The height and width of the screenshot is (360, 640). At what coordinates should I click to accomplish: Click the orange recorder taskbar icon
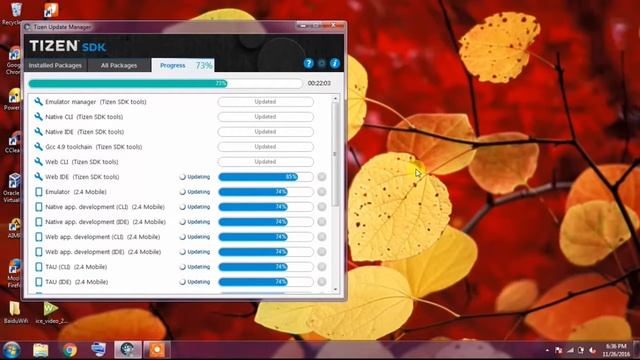[x=157, y=350]
